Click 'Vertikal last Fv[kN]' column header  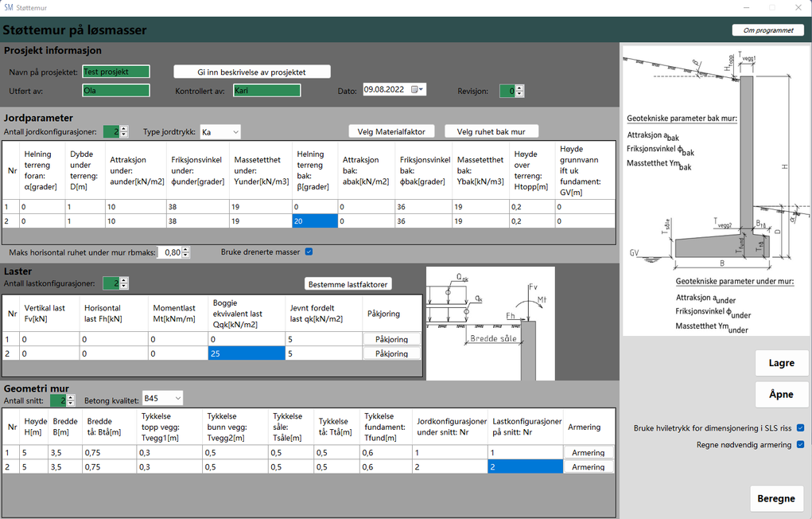pyautogui.click(x=50, y=313)
